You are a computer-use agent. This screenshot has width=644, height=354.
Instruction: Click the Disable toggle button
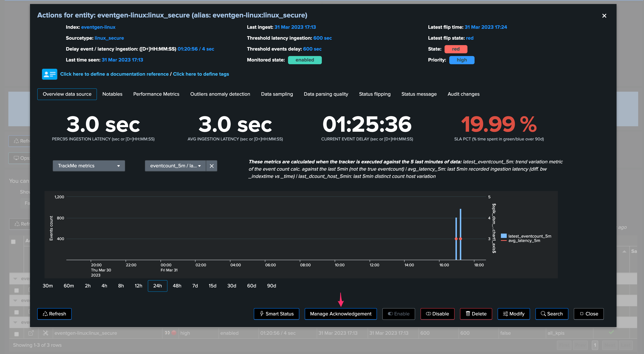(x=437, y=314)
